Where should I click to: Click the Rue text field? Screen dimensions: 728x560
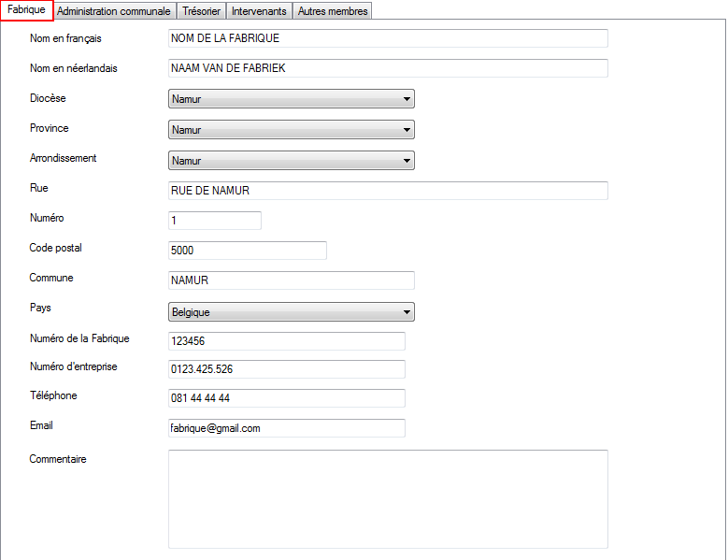click(x=388, y=191)
